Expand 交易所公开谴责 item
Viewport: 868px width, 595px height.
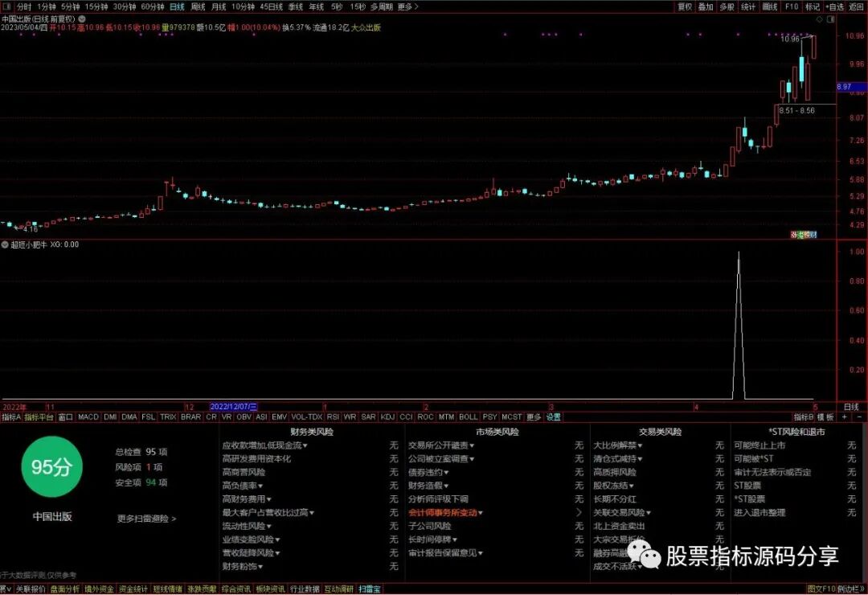441,445
